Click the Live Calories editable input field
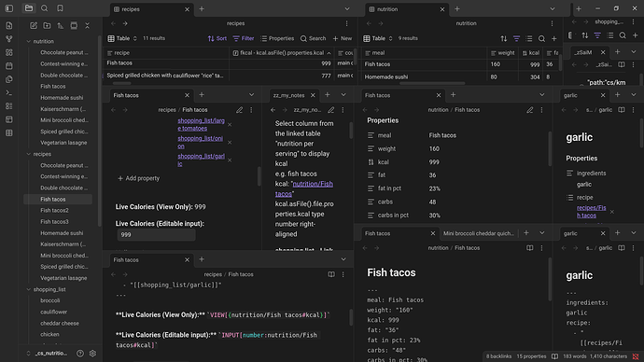 (156, 235)
